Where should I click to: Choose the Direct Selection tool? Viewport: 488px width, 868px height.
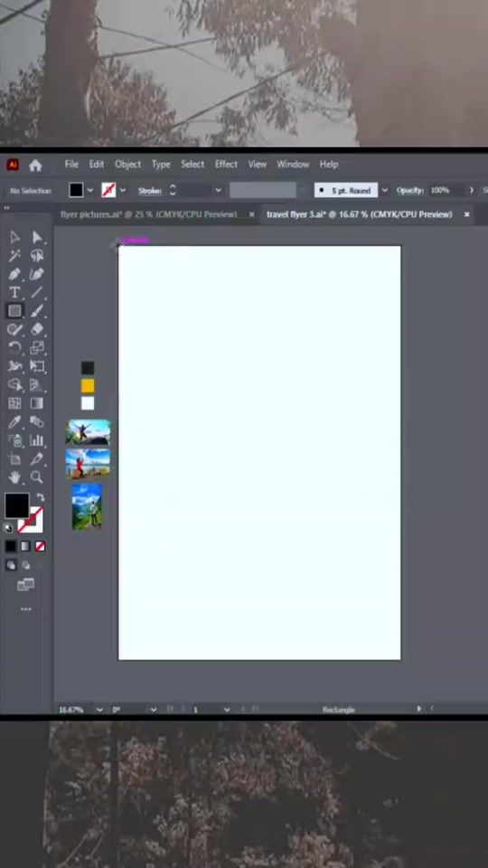tap(37, 238)
